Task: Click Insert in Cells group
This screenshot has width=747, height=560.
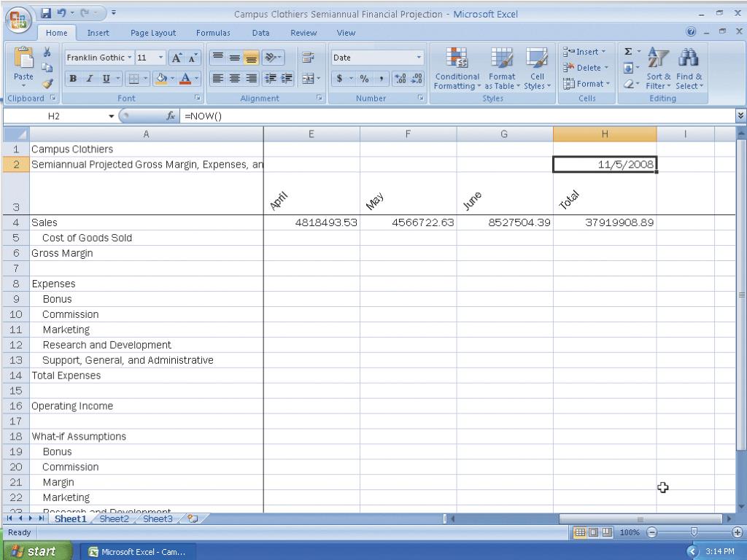Action: 584,52
